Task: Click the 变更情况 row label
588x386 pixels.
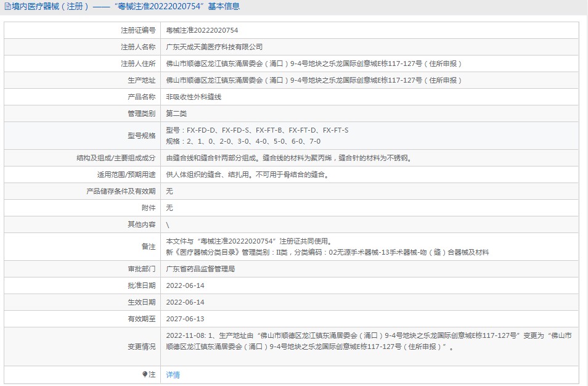Action: tap(141, 347)
